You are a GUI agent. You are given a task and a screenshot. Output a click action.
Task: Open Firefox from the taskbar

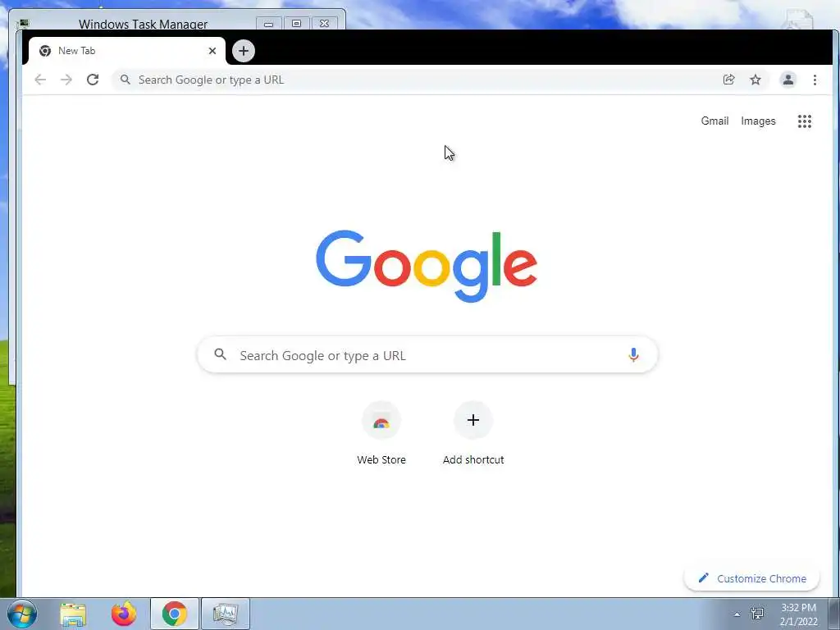pos(124,614)
